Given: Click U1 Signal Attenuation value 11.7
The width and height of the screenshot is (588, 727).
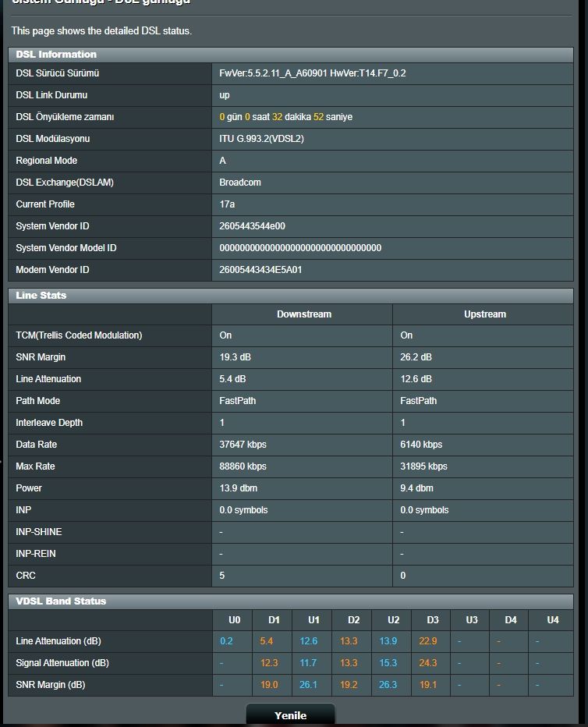Looking at the screenshot, I should [x=308, y=662].
